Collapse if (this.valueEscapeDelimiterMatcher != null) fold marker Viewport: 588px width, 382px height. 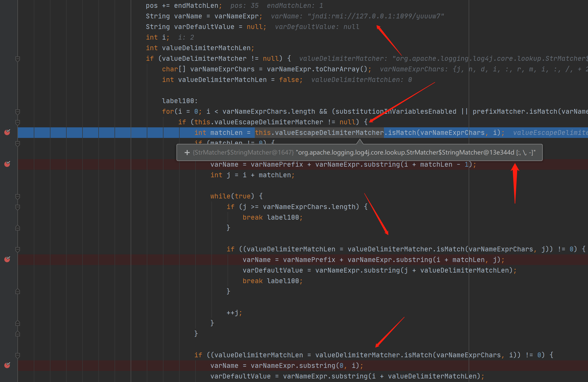point(18,122)
